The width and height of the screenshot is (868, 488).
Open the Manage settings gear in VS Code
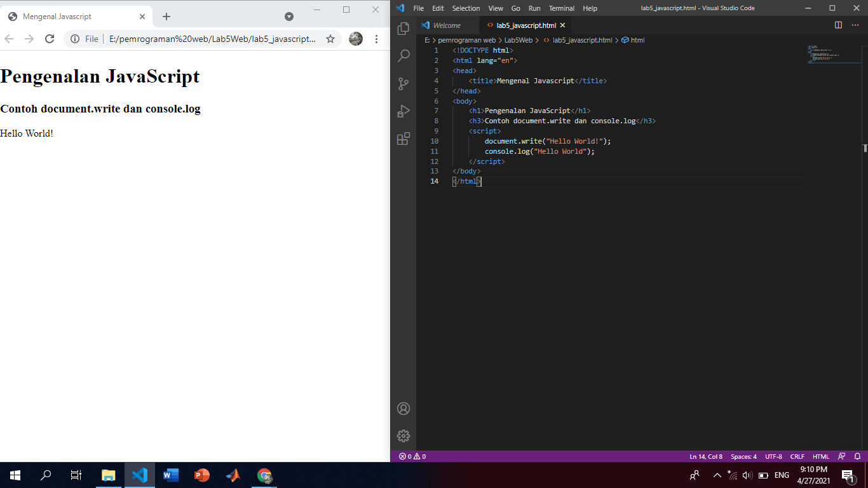point(403,436)
